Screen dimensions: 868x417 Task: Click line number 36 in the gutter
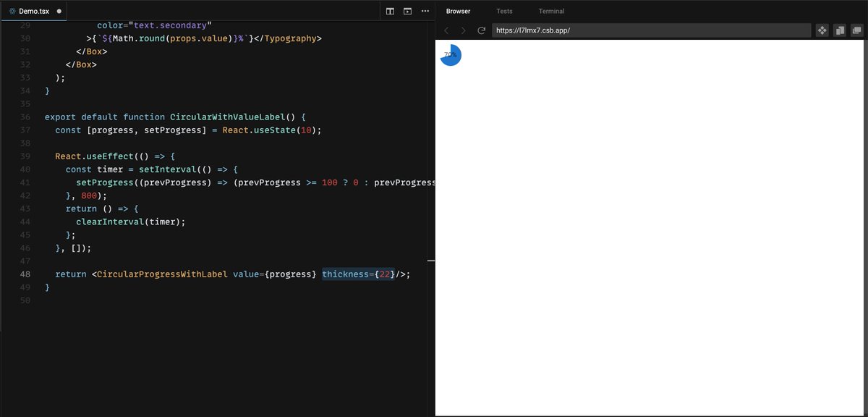click(25, 117)
